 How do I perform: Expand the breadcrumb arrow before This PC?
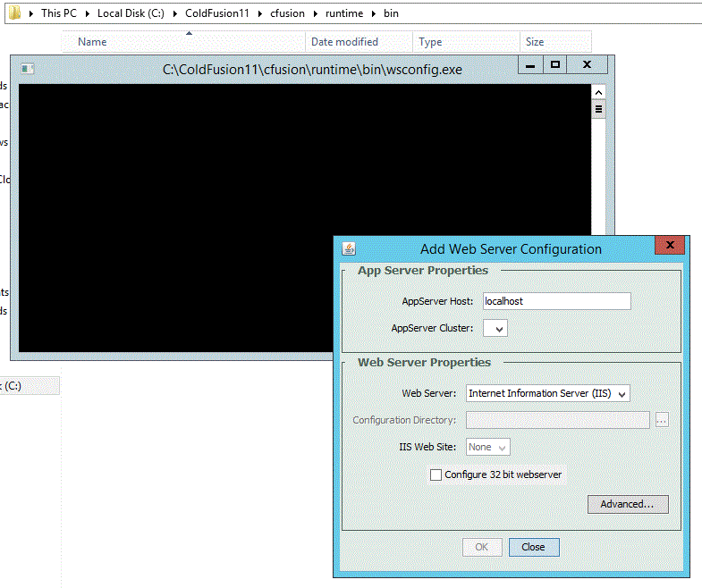coord(31,14)
